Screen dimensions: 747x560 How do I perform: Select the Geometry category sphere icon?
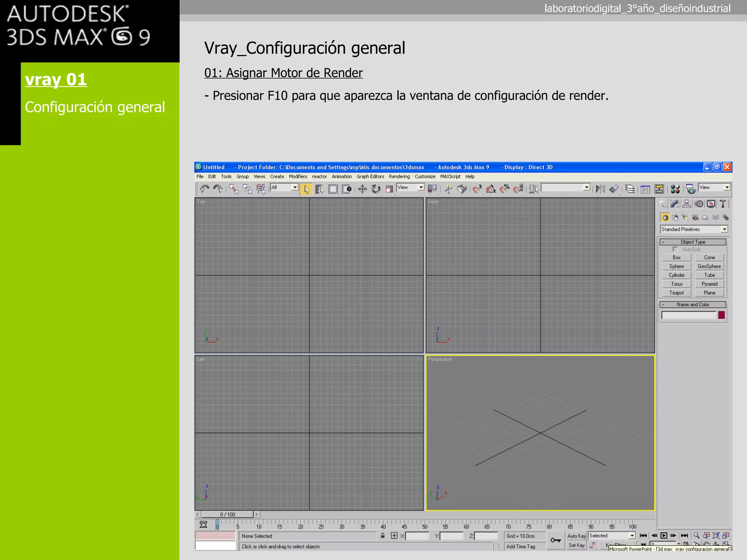pos(665,218)
